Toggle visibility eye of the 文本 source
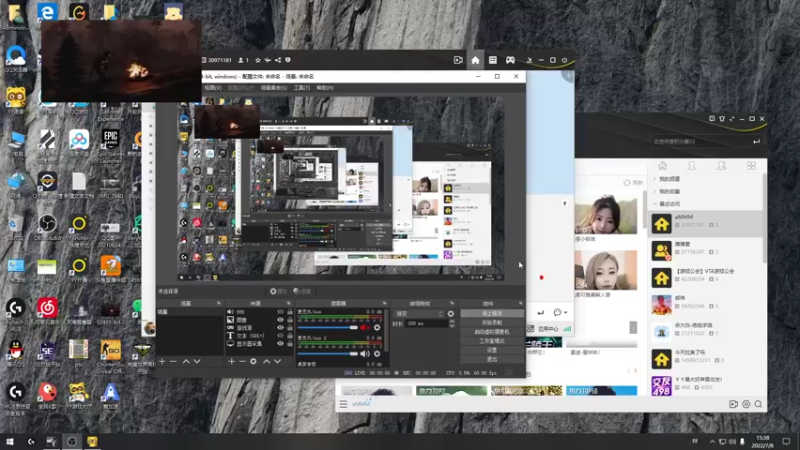800x450 pixels. 280,336
